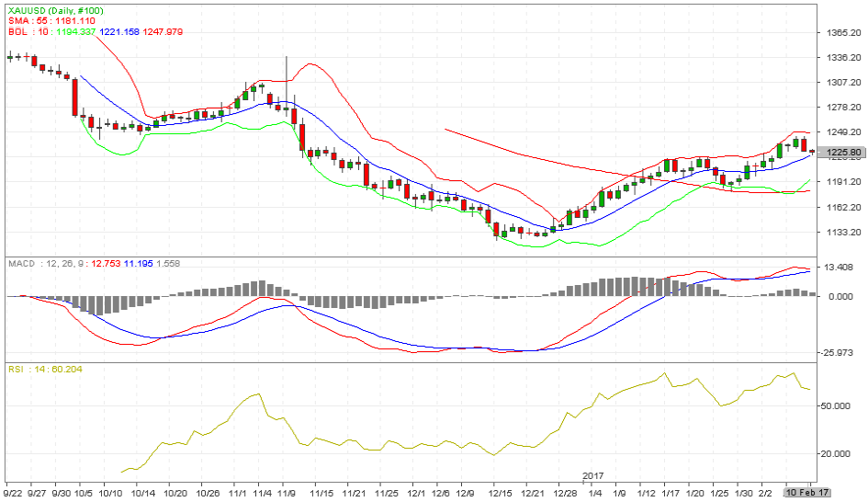Click the 13.400 MACD scale value
868x502 pixels.
pyautogui.click(x=841, y=268)
